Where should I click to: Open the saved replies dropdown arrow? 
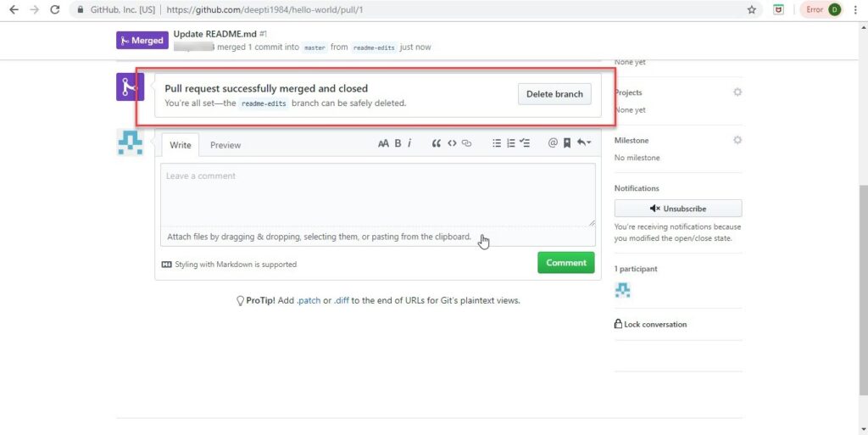(584, 142)
